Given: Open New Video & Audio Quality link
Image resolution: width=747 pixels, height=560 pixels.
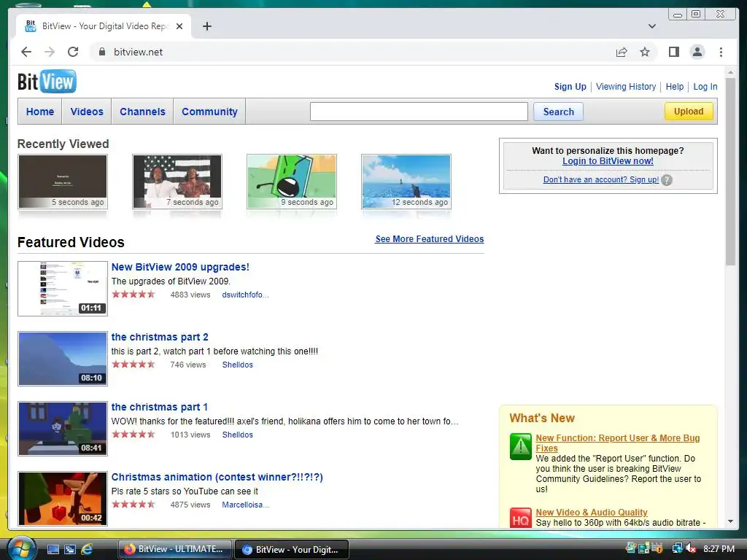Looking at the screenshot, I should 591,513.
